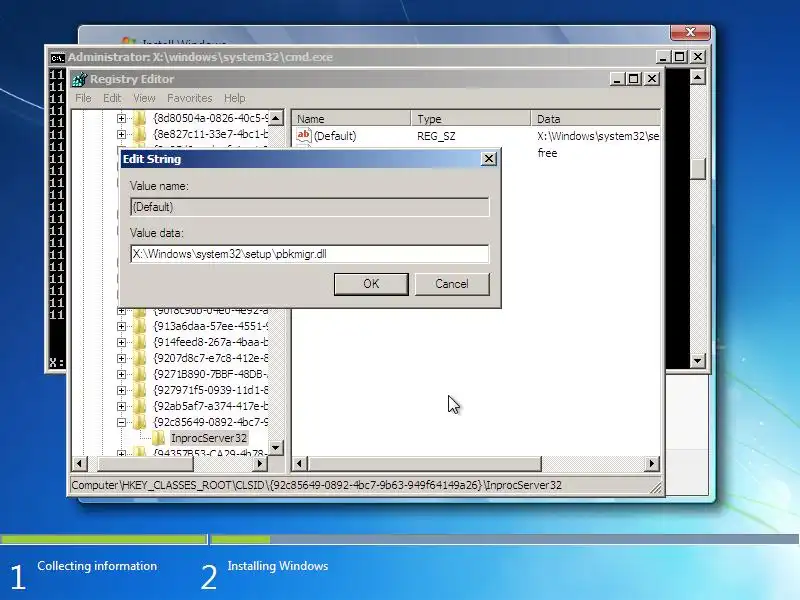This screenshot has height=600, width=800.
Task: Click the key tree right scroll arrow
Action: 260,463
